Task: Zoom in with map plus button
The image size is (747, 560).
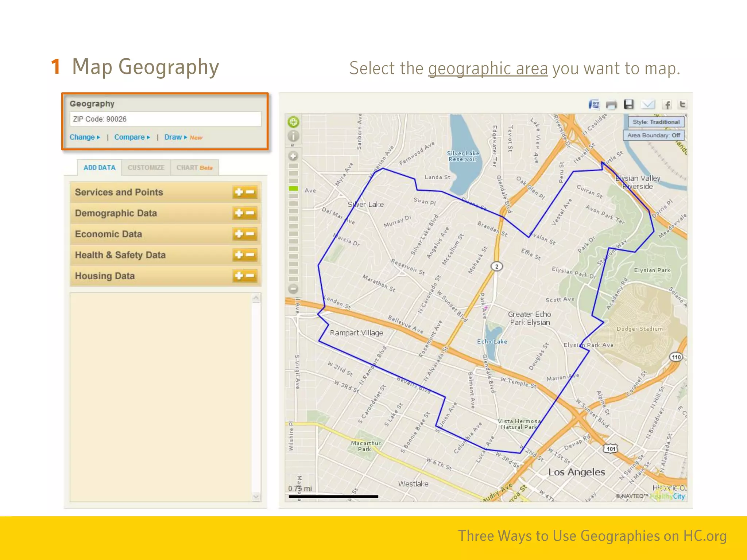Action: [x=293, y=156]
